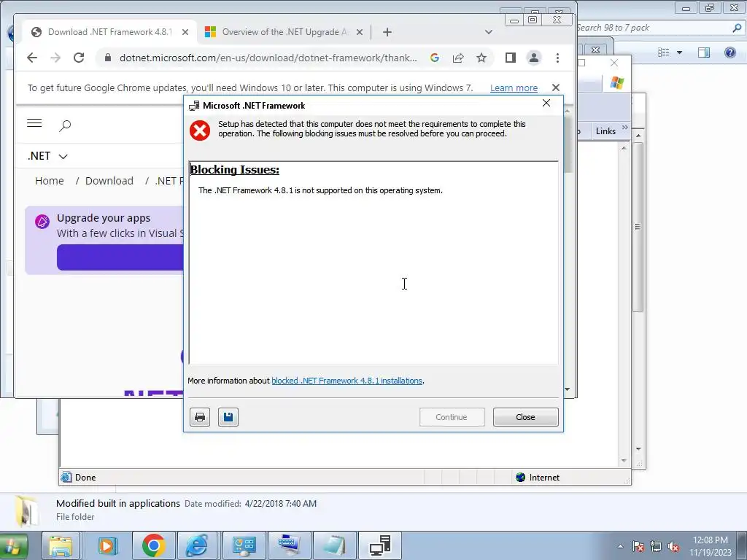Click the Explorer search magnifier icon
This screenshot has width=747, height=560.
pyautogui.click(x=737, y=28)
